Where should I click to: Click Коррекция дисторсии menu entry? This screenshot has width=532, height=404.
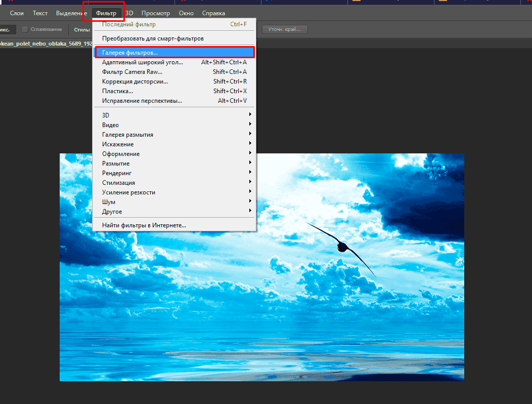tap(135, 82)
